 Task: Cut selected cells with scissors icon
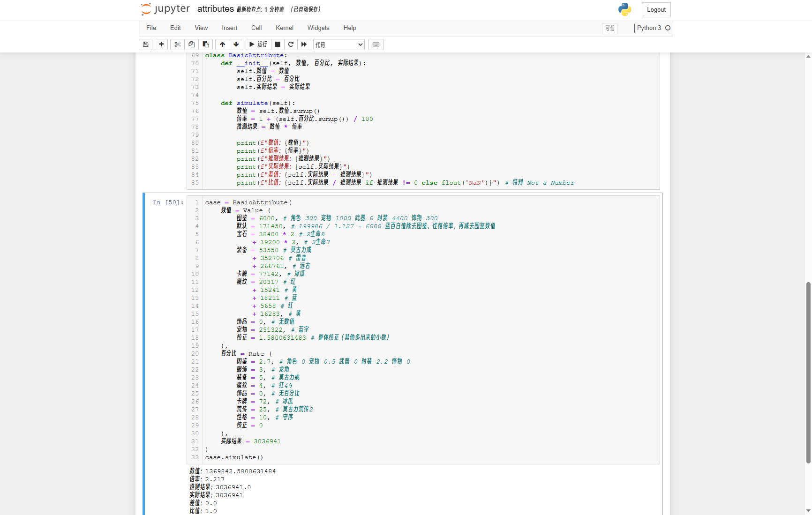(x=177, y=45)
